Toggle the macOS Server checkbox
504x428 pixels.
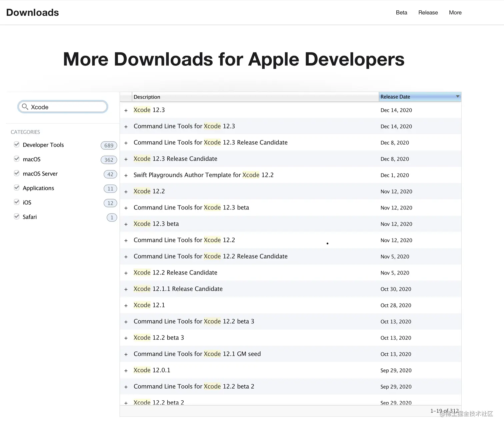pos(17,173)
